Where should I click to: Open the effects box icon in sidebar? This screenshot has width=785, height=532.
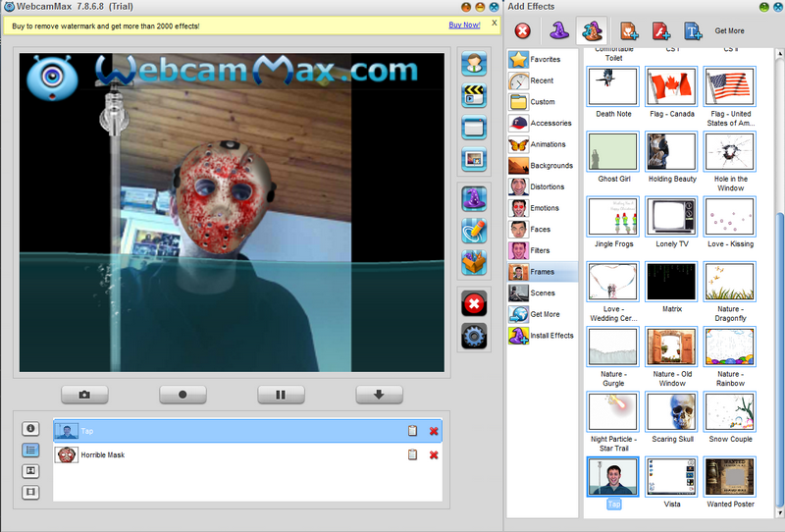[x=474, y=262]
